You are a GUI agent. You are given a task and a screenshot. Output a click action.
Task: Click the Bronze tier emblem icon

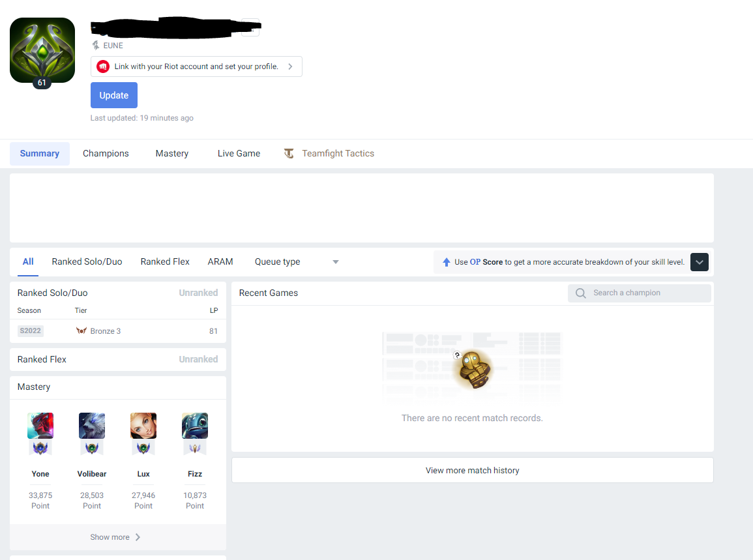(x=81, y=331)
